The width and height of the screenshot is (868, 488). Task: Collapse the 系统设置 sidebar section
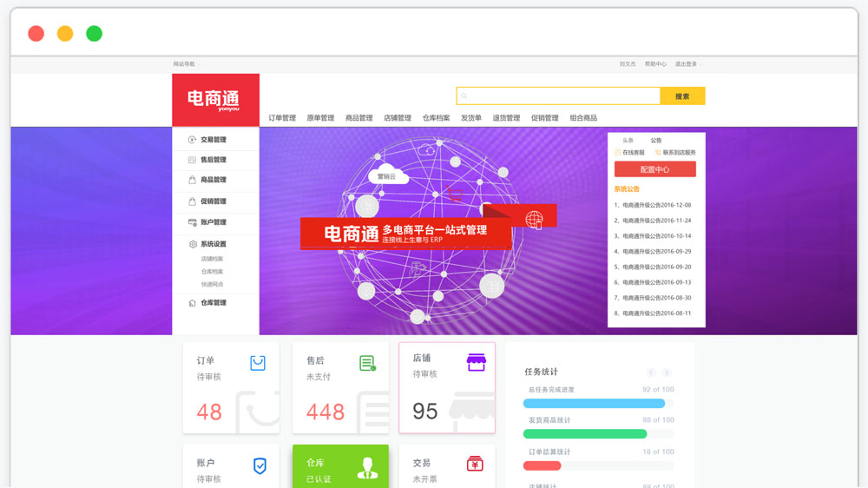[x=214, y=245]
